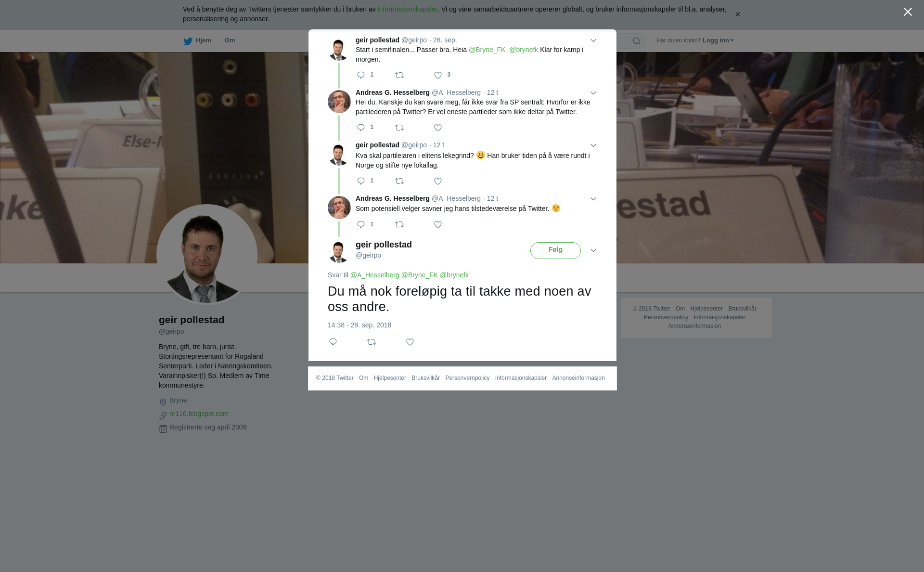
Task: Close the tweet overlay with the X
Action: [908, 12]
